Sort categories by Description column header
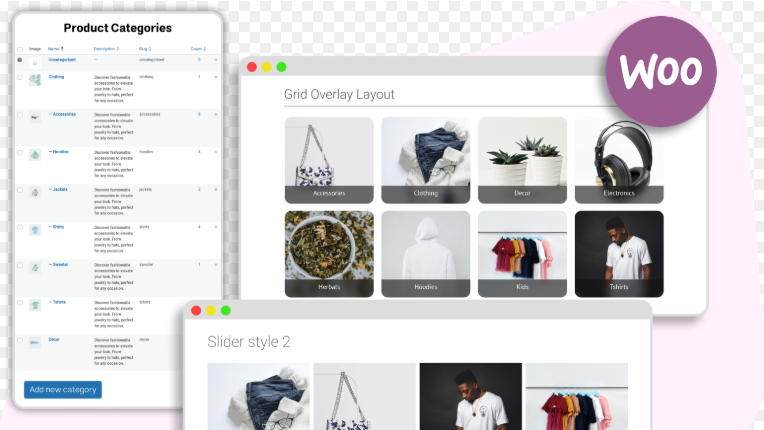Screen dimensions: 764x430 pyautogui.click(x=106, y=49)
